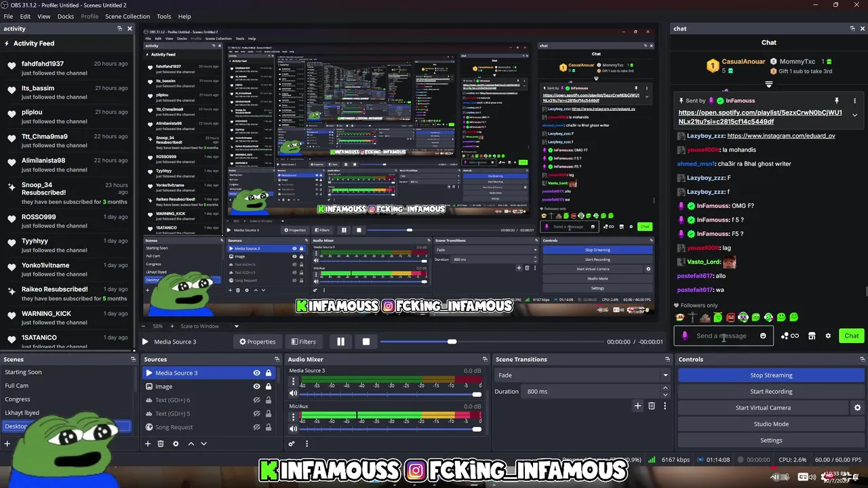
Task: Mute Mic/Aux speaker icon
Action: tap(293, 429)
